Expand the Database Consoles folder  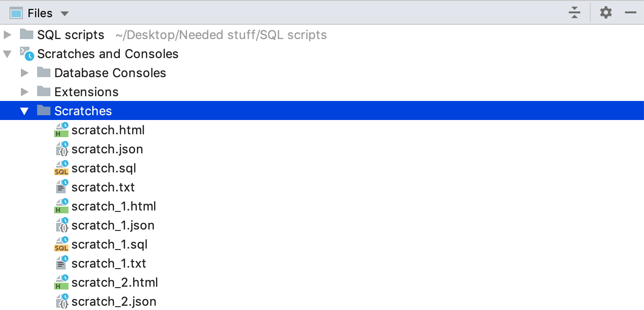pos(25,73)
